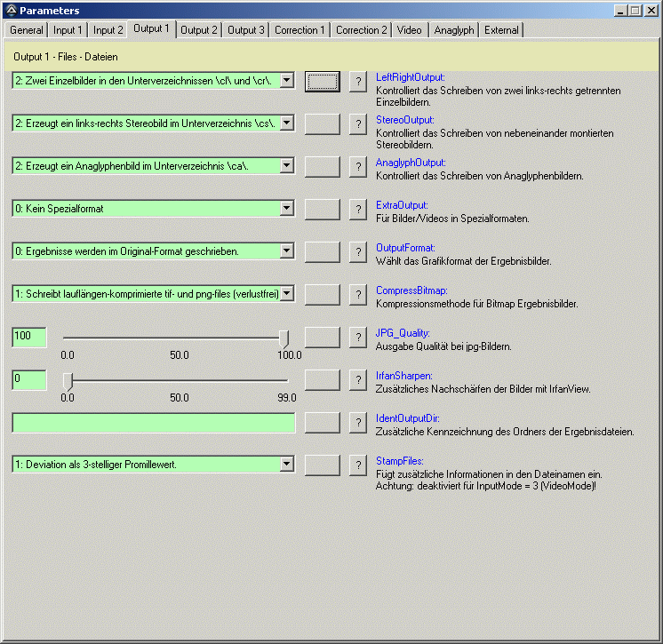This screenshot has width=663, height=644.
Task: Click the question mark beside AnaglyphOutput
Action: [x=358, y=167]
